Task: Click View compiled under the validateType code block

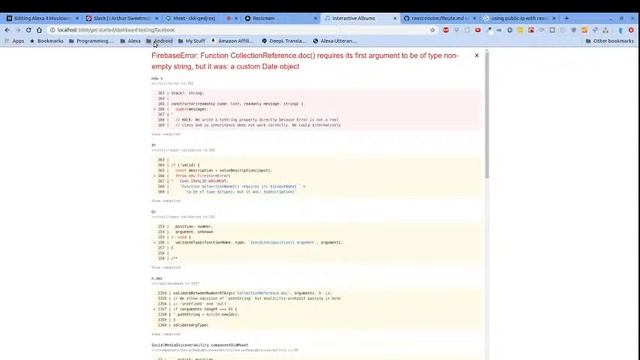Action: tap(166, 268)
